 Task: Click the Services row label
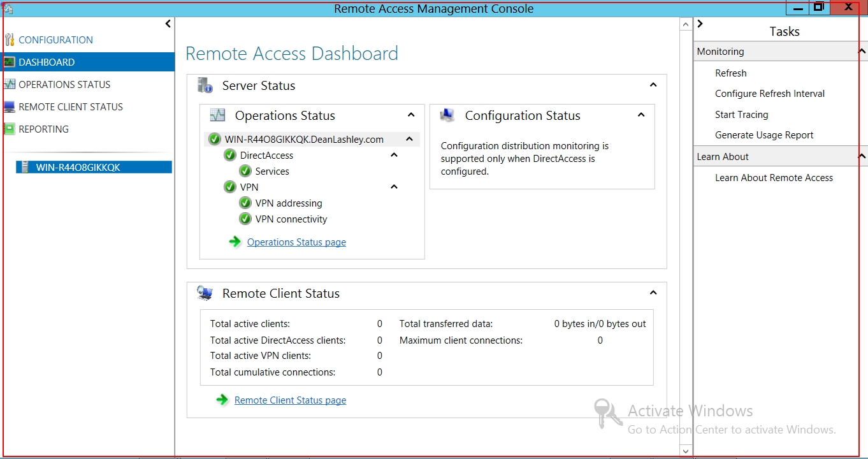(272, 171)
